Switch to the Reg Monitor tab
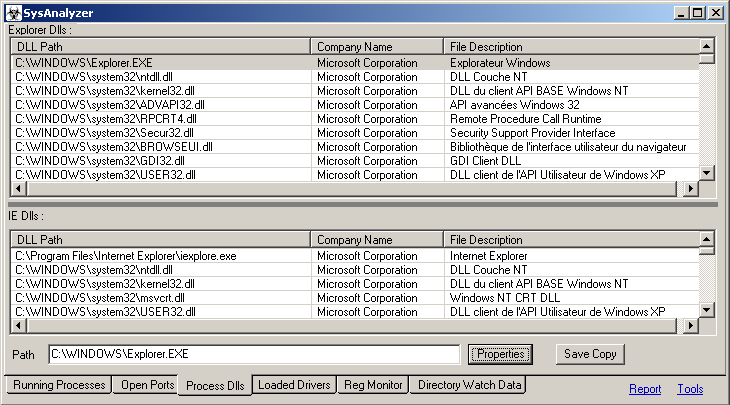Image resolution: width=730 pixels, height=405 pixels. 372,385
